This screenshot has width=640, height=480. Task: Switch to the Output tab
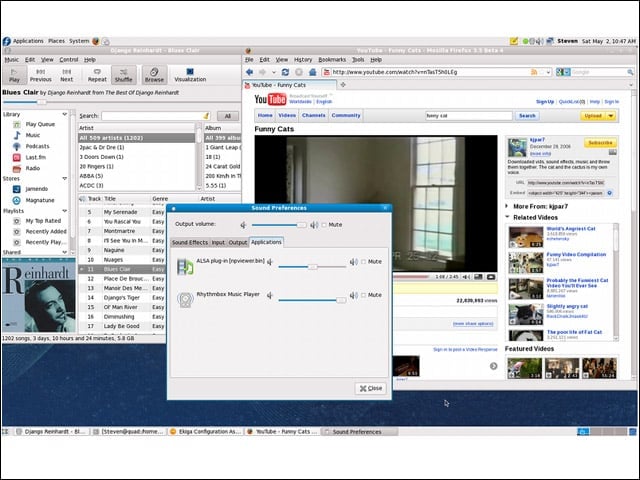tap(238, 242)
